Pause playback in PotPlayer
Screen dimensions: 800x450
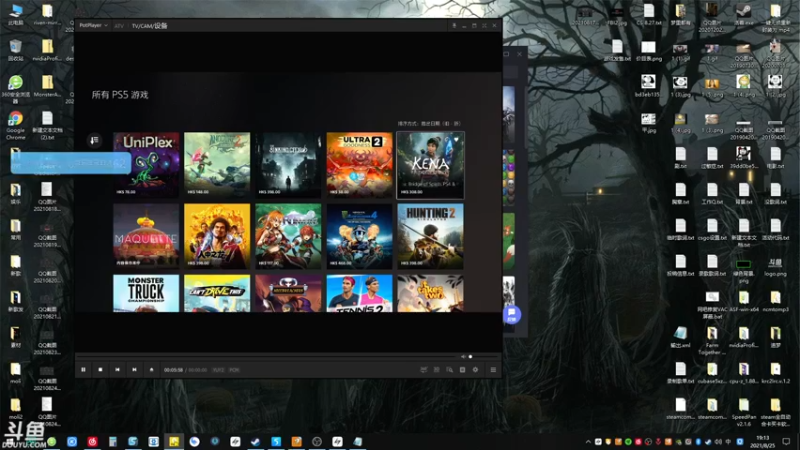(83, 369)
